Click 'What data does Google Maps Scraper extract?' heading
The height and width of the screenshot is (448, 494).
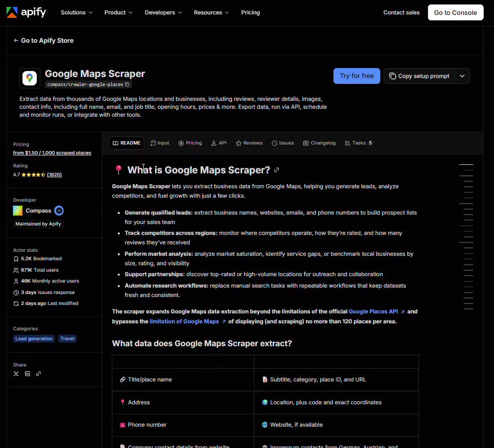click(202, 343)
